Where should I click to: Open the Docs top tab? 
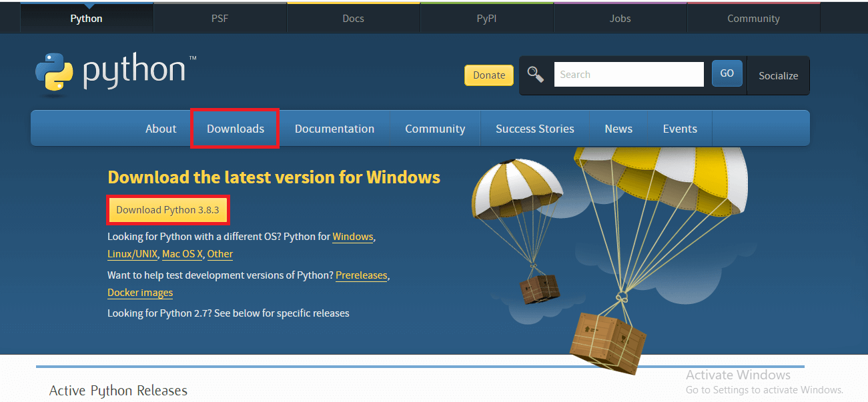coord(354,19)
